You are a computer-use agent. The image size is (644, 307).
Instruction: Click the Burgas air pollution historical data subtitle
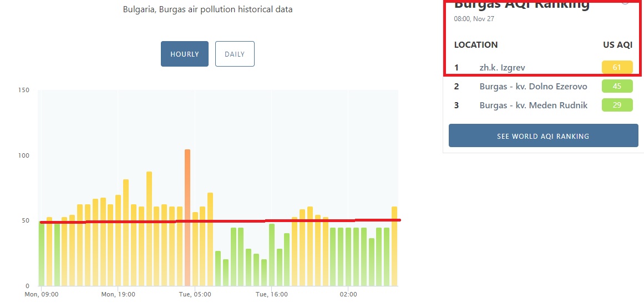pos(208,9)
